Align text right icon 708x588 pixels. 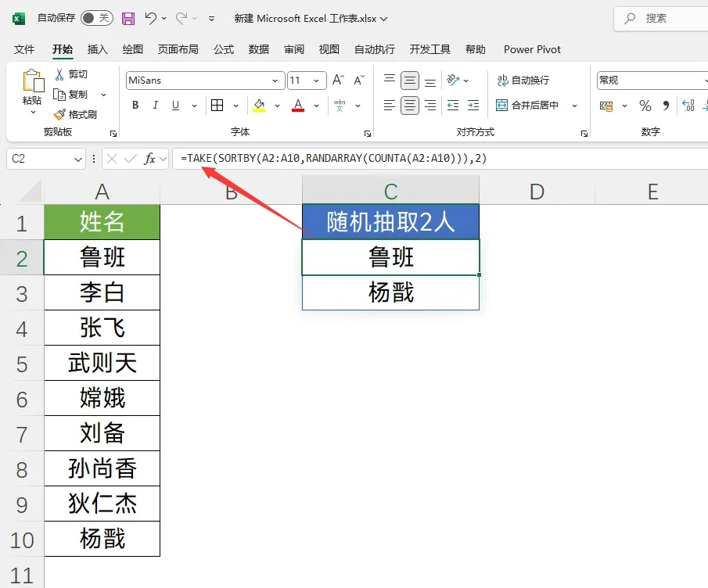tap(430, 106)
